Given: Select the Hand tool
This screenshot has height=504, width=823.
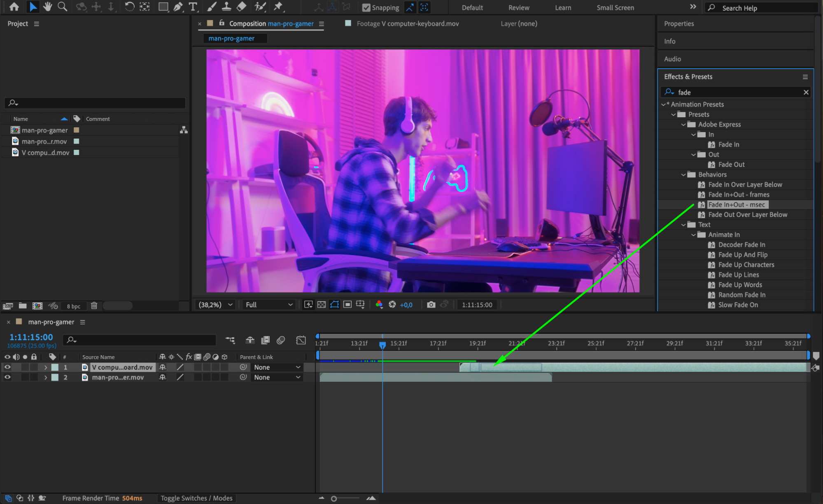Looking at the screenshot, I should click(x=47, y=7).
